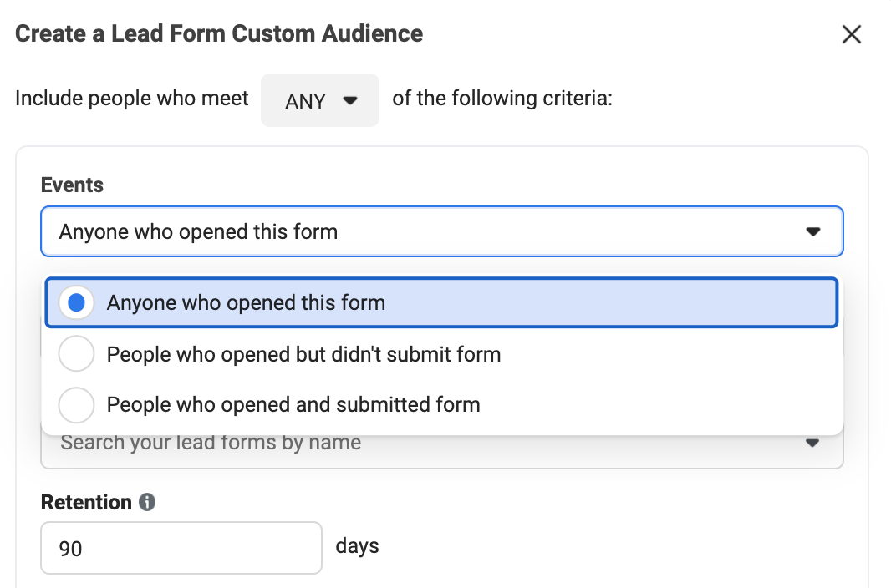This screenshot has width=891, height=588.
Task: Click the lead forms search caret arrow
Action: [x=812, y=444]
